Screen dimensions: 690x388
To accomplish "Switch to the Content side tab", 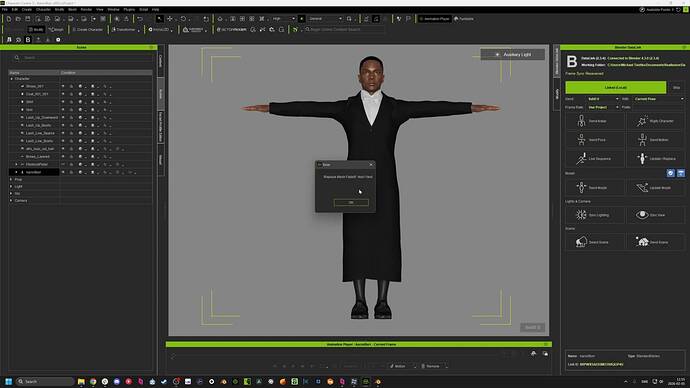I will click(161, 61).
